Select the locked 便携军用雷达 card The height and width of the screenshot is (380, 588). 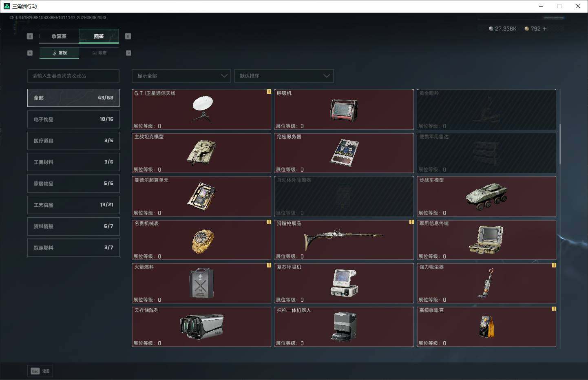486,153
